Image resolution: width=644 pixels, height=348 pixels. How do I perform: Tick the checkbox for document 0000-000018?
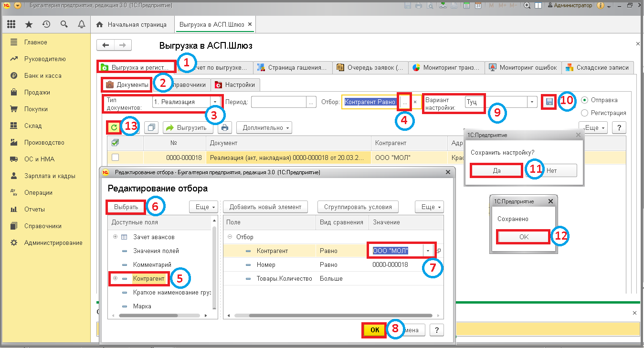[x=115, y=157]
